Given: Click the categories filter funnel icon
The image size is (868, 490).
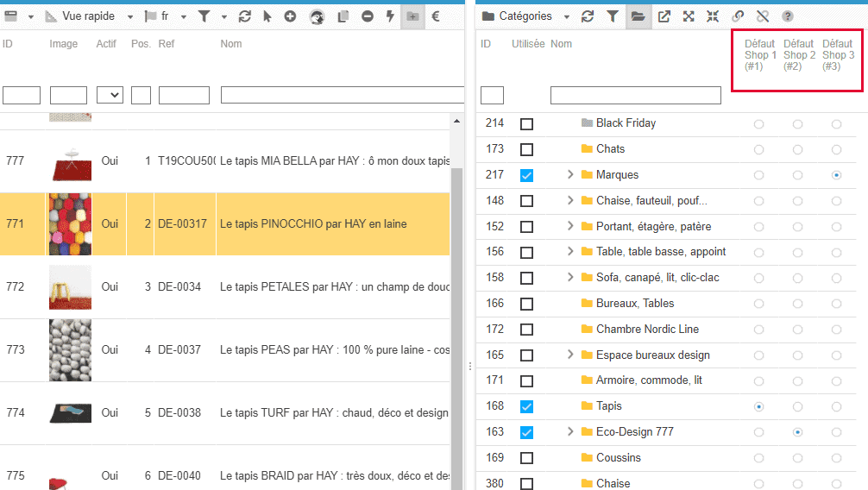Looking at the screenshot, I should (x=612, y=16).
